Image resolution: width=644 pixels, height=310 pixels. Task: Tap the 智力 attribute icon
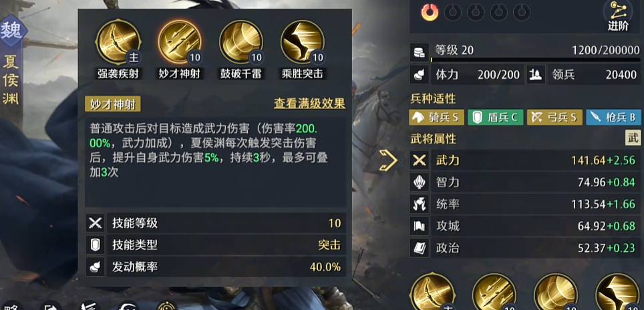(x=420, y=182)
